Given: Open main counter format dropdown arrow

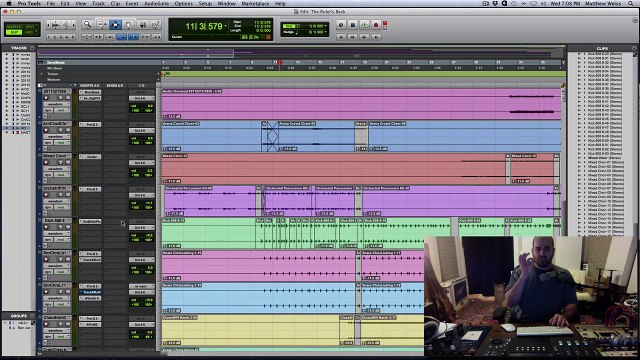Looking at the screenshot, I should click(225, 26).
